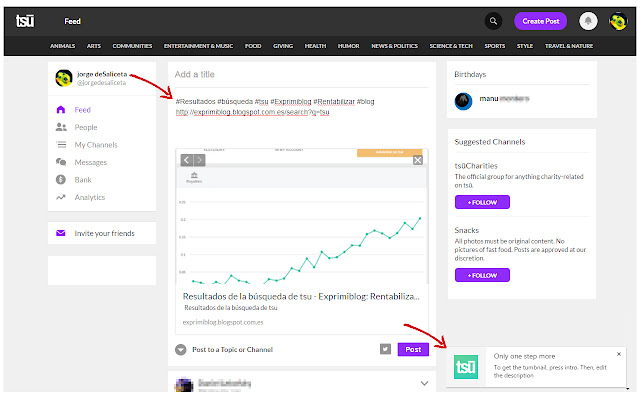Open Style category
Viewport: 640px width, 400px height.
[525, 46]
